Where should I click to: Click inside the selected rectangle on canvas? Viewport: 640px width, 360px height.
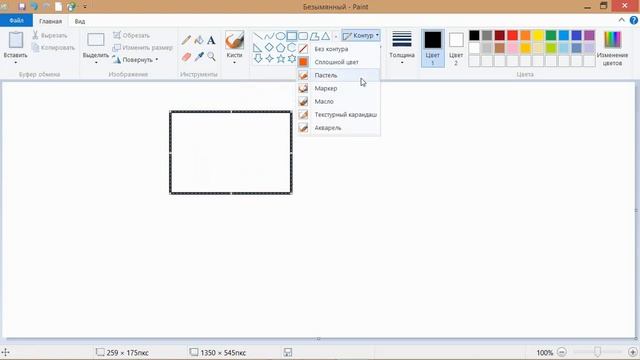click(231, 152)
